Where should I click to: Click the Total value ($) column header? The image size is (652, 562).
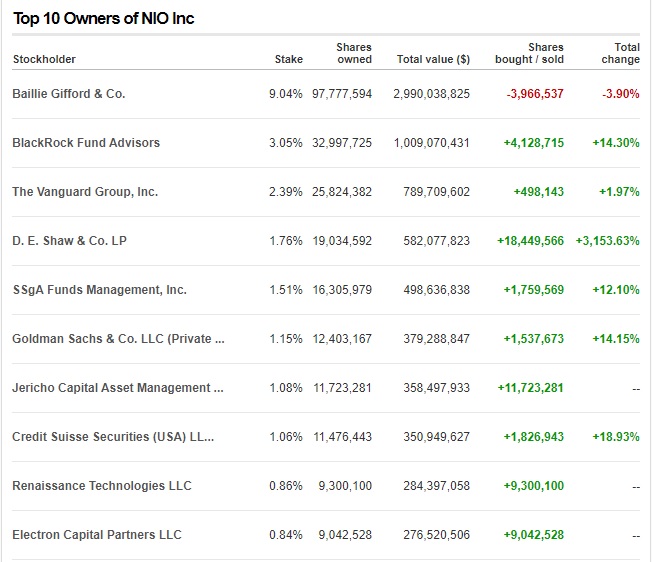(433, 59)
